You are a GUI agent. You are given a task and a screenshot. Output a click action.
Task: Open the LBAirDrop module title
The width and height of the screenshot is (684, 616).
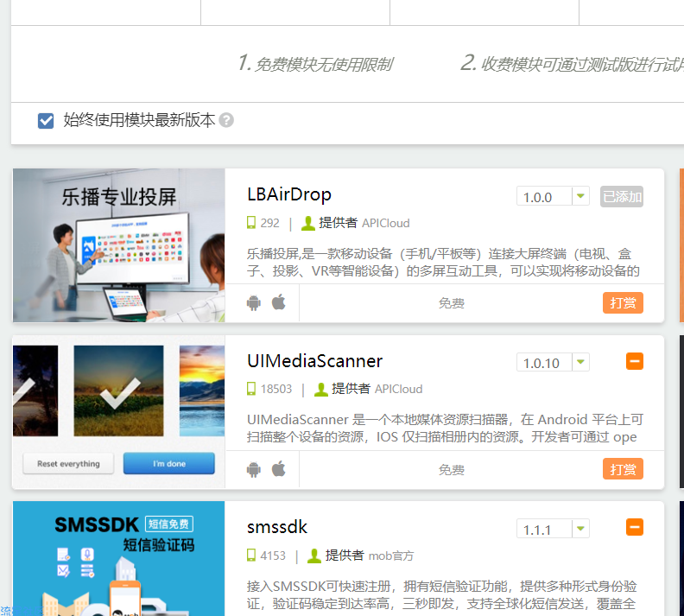[x=289, y=194]
